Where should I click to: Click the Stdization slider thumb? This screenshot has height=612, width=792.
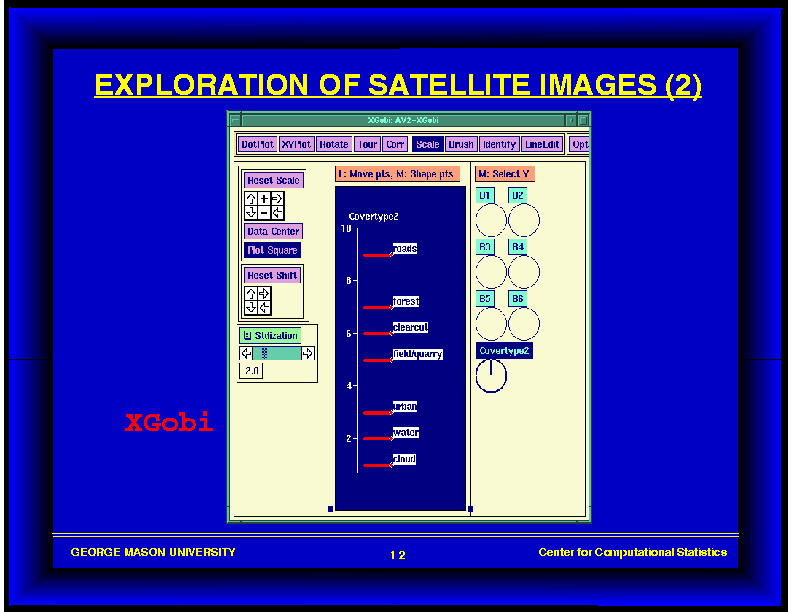click(264, 353)
